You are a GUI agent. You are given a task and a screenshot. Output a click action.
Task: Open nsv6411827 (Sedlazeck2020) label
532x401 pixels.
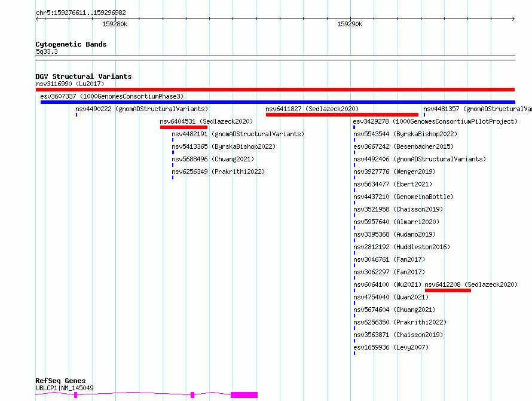[312, 109]
